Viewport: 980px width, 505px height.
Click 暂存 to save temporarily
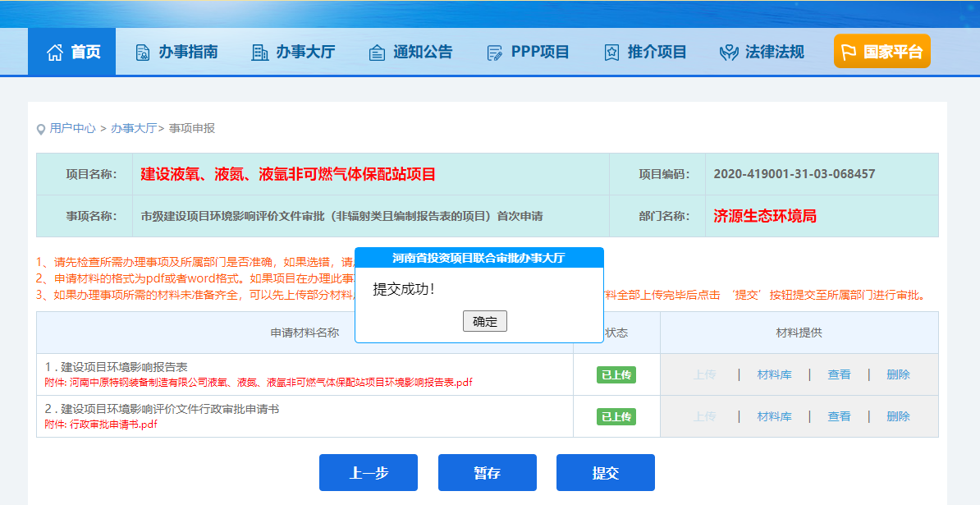click(x=487, y=473)
